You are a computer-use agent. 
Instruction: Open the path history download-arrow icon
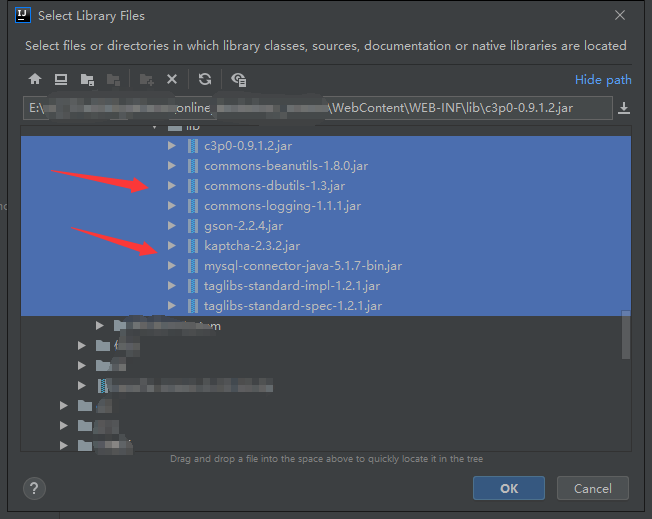click(624, 108)
